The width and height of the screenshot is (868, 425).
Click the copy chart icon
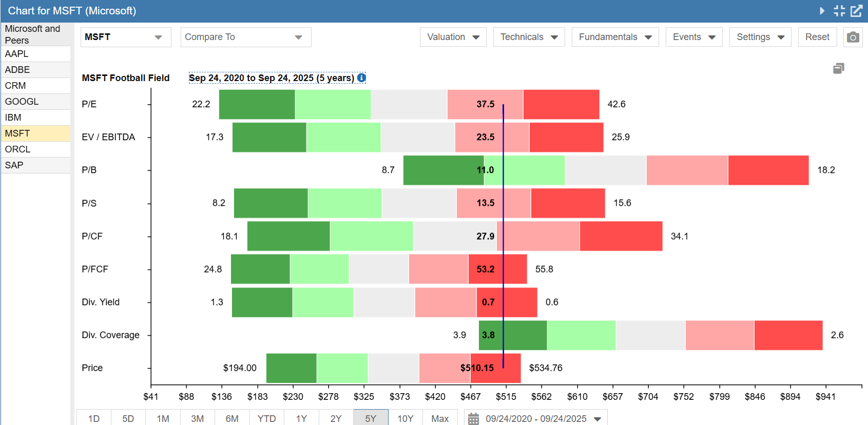[838, 68]
